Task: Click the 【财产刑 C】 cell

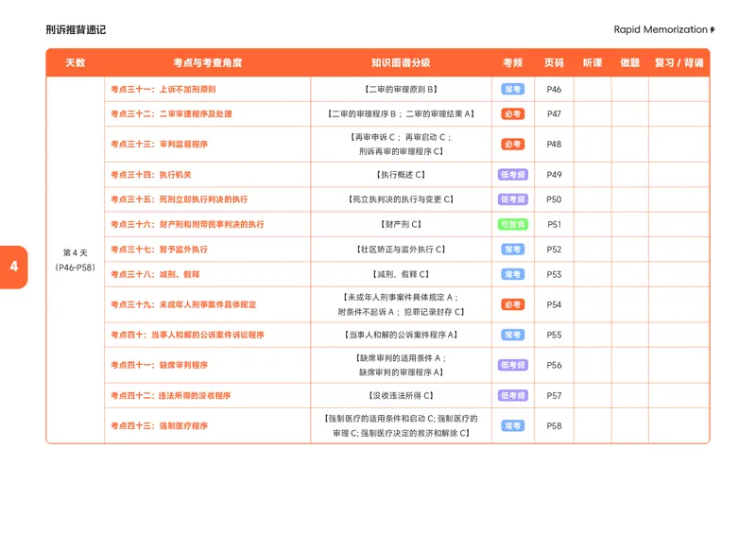Action: 401,224
